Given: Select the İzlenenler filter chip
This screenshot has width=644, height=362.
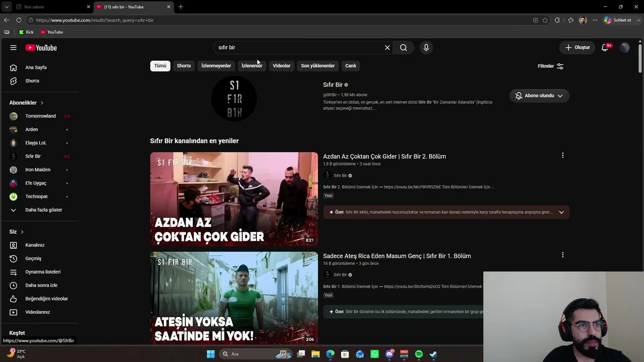Looking at the screenshot, I should pos(252,66).
